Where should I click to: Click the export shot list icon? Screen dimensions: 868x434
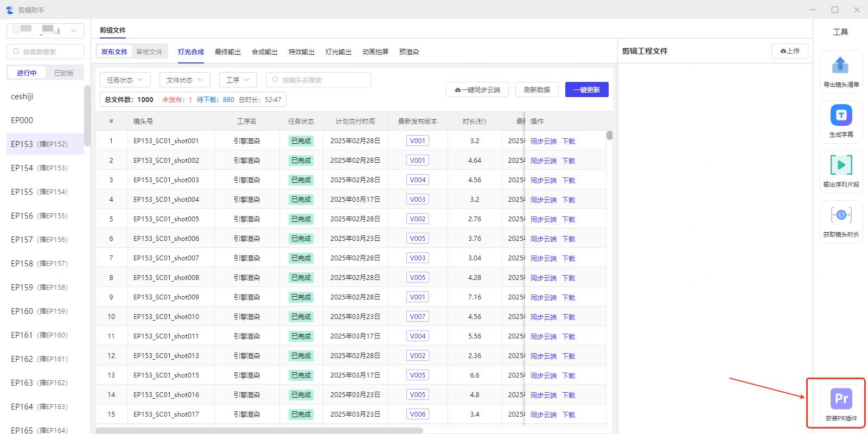click(x=840, y=66)
